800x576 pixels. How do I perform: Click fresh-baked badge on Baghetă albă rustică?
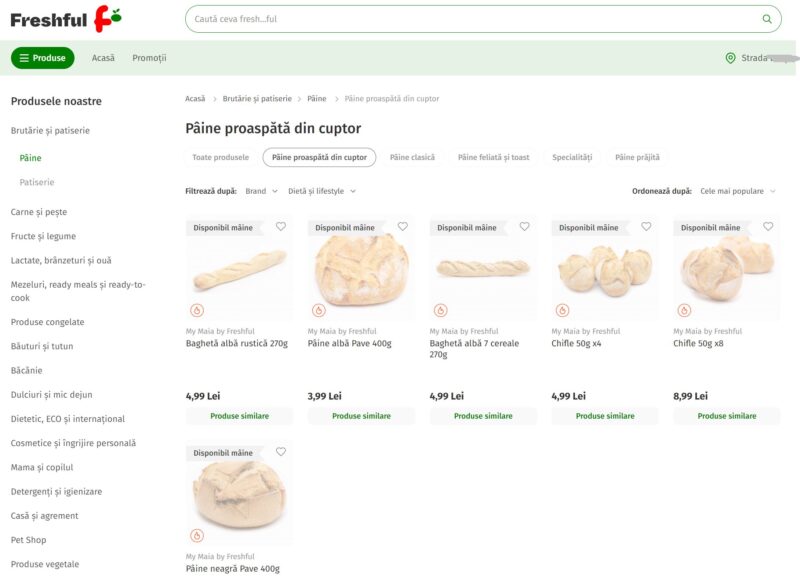coord(197,310)
